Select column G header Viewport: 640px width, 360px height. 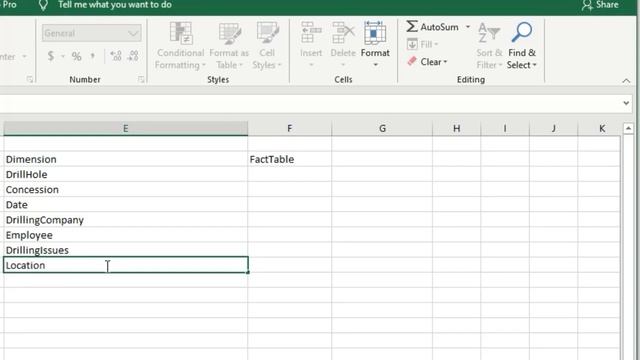pos(382,129)
